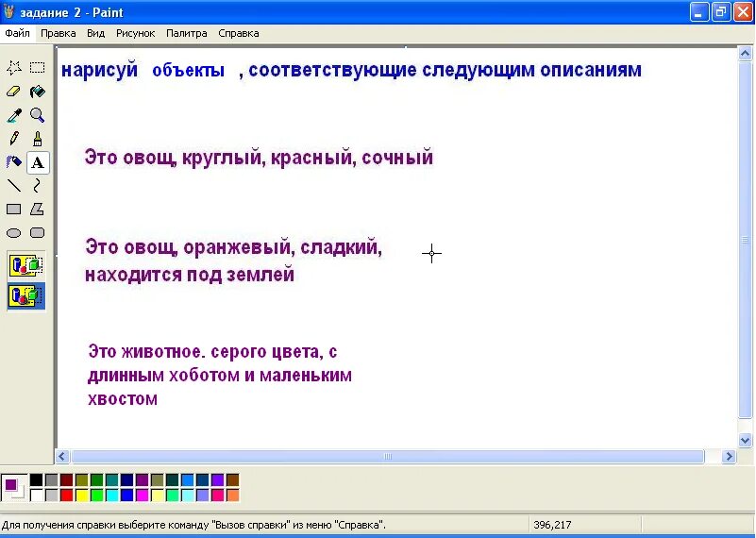The width and height of the screenshot is (756, 538).
Task: Open the Вид menu
Action: point(95,33)
